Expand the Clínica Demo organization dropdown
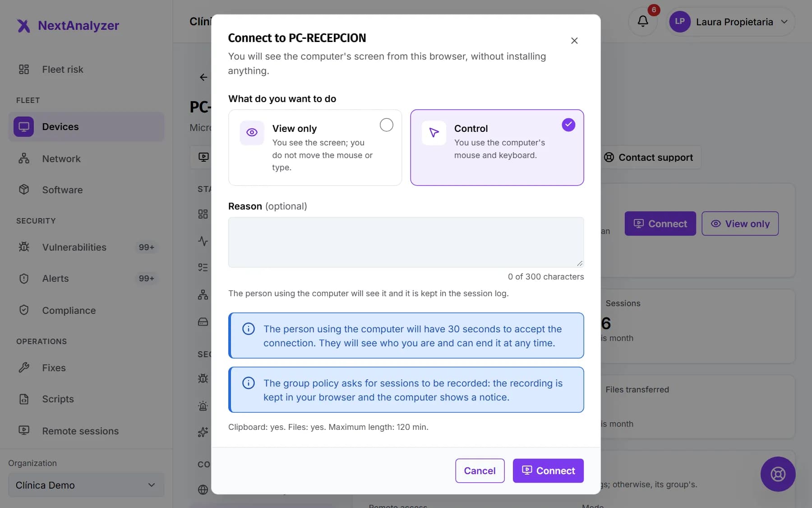 click(86, 485)
